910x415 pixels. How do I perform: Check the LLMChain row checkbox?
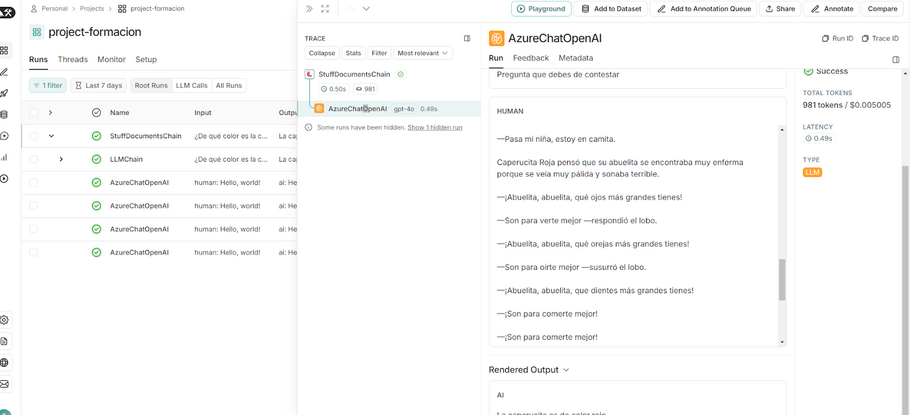point(34,159)
